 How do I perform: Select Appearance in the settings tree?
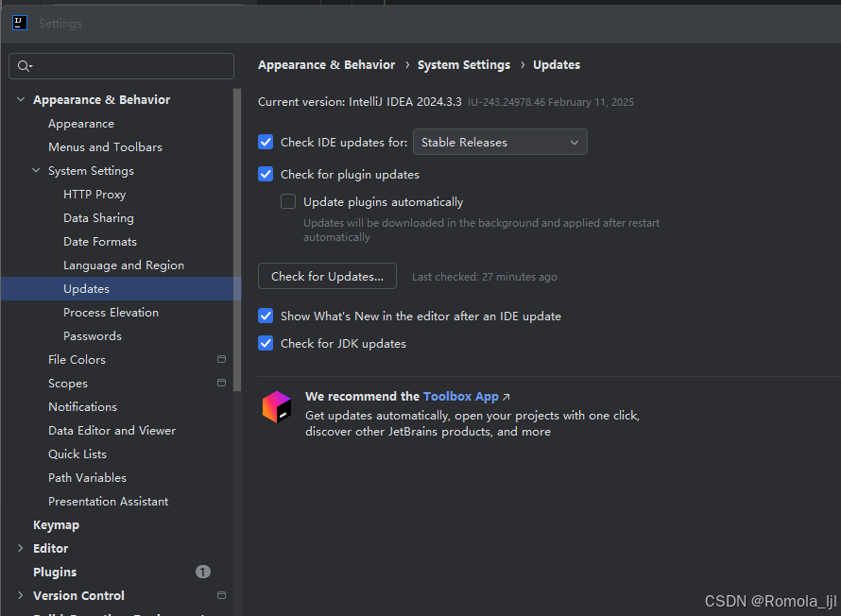coord(81,124)
